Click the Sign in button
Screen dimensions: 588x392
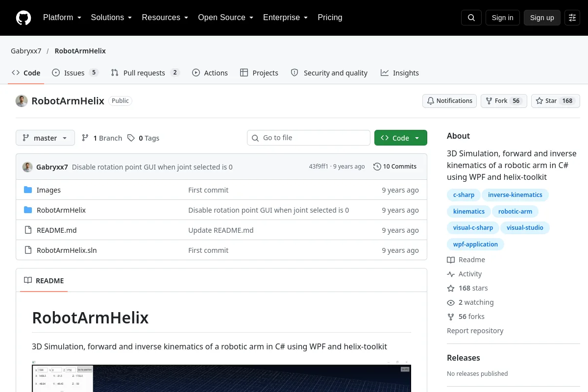click(x=502, y=18)
